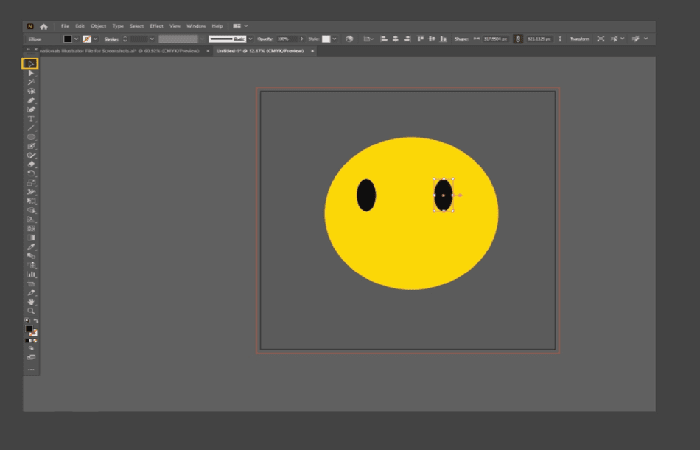Click vertical align bottom button

coord(443,39)
